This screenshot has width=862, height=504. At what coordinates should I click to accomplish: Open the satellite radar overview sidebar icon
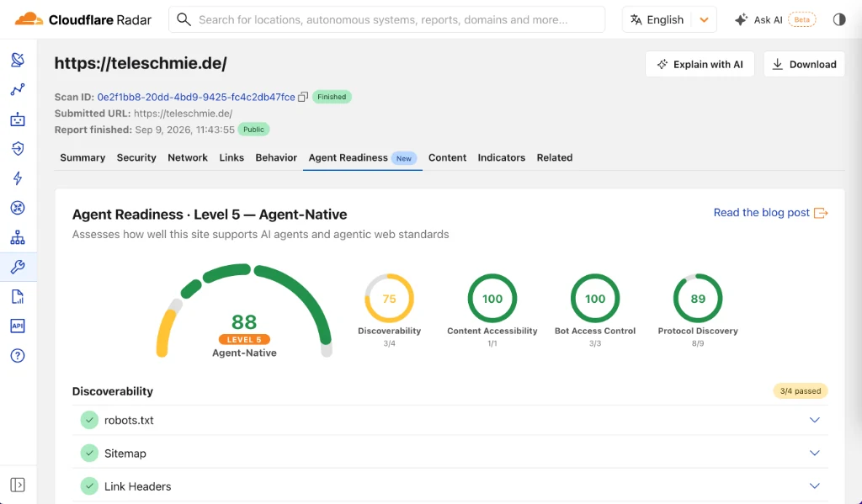pyautogui.click(x=18, y=60)
